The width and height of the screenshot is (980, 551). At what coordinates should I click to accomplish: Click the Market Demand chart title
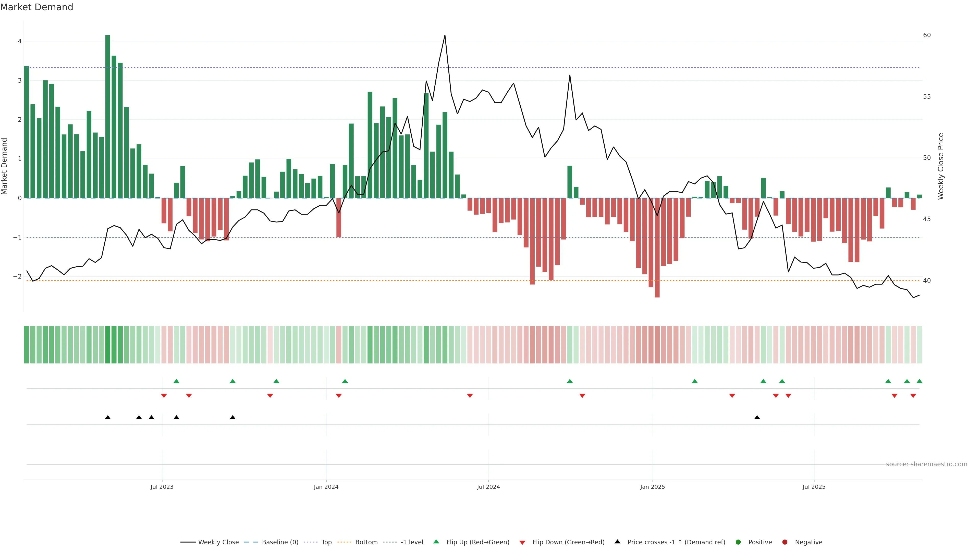36,7
